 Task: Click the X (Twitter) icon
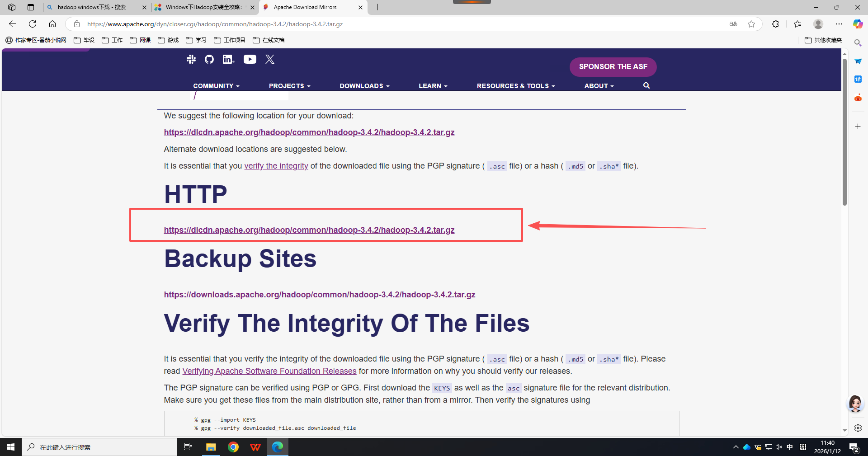tap(270, 59)
